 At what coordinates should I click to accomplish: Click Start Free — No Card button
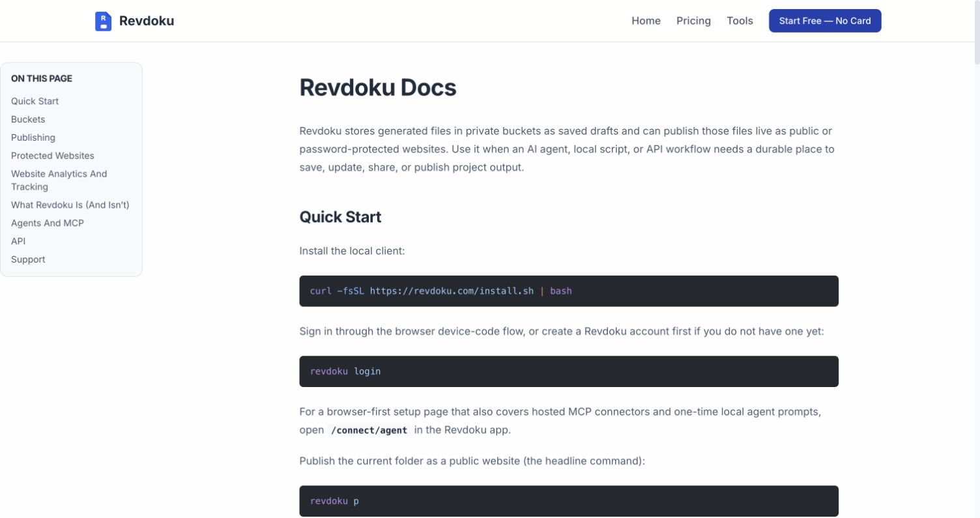[825, 21]
